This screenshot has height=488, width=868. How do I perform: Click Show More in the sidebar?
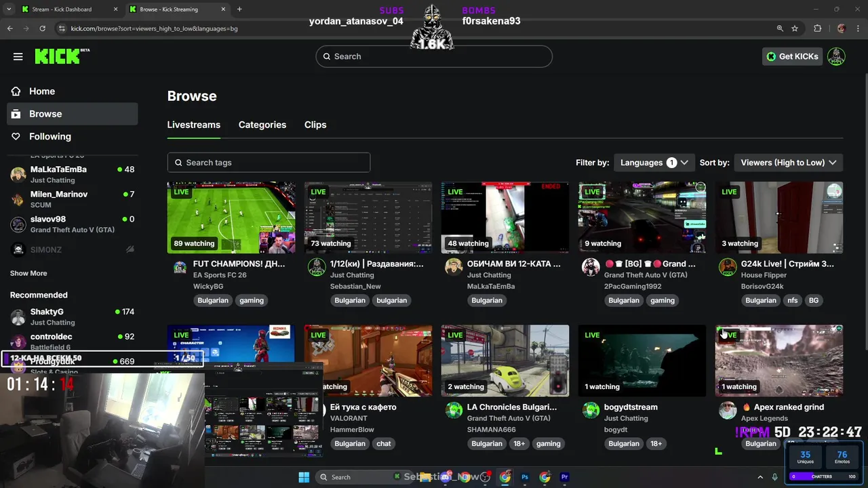(x=28, y=273)
